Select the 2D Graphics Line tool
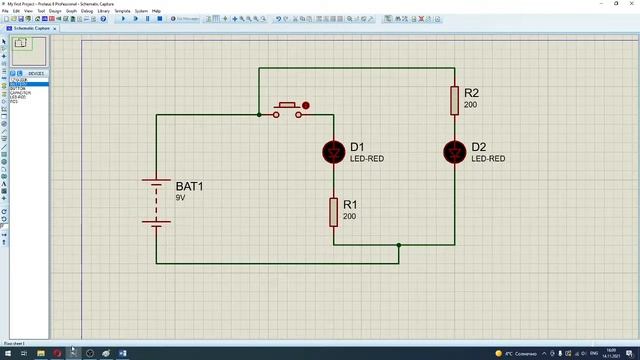640x360 pixels. tap(4, 147)
